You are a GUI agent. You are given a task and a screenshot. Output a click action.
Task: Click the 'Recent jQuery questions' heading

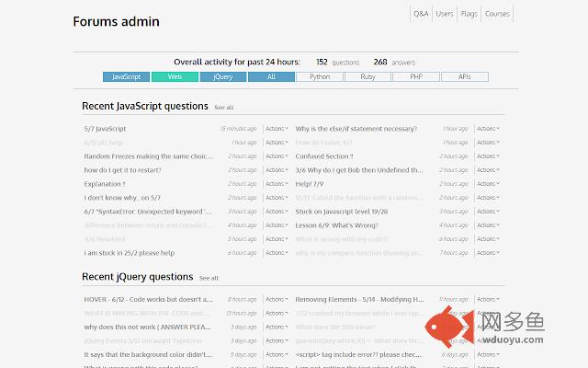tap(138, 277)
